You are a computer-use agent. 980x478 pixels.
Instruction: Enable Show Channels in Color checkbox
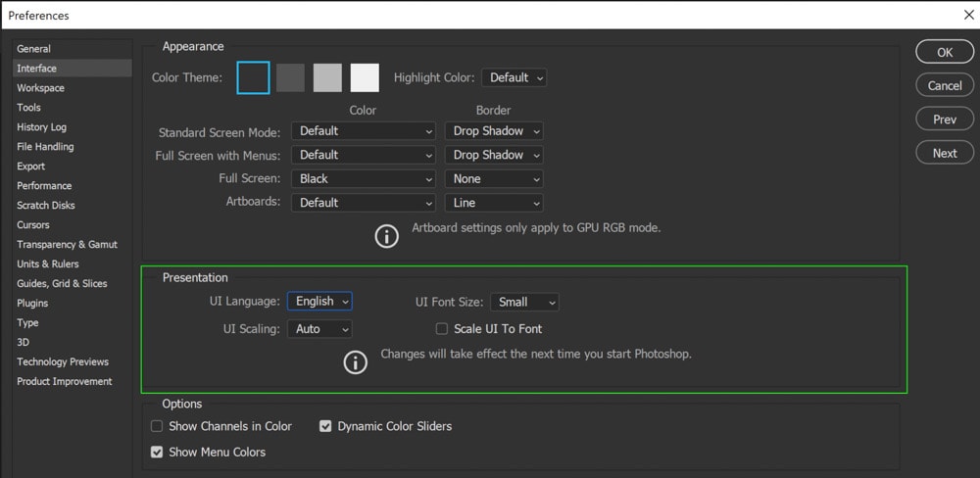coord(157,426)
